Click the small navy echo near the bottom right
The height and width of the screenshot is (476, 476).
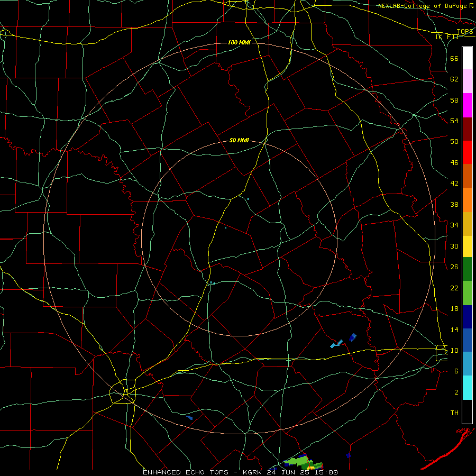(x=349, y=455)
